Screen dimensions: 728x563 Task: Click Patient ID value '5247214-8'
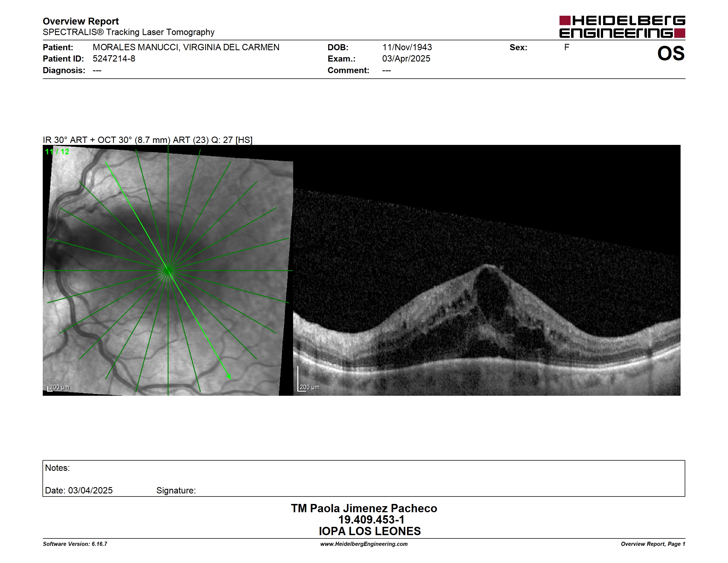coord(114,59)
